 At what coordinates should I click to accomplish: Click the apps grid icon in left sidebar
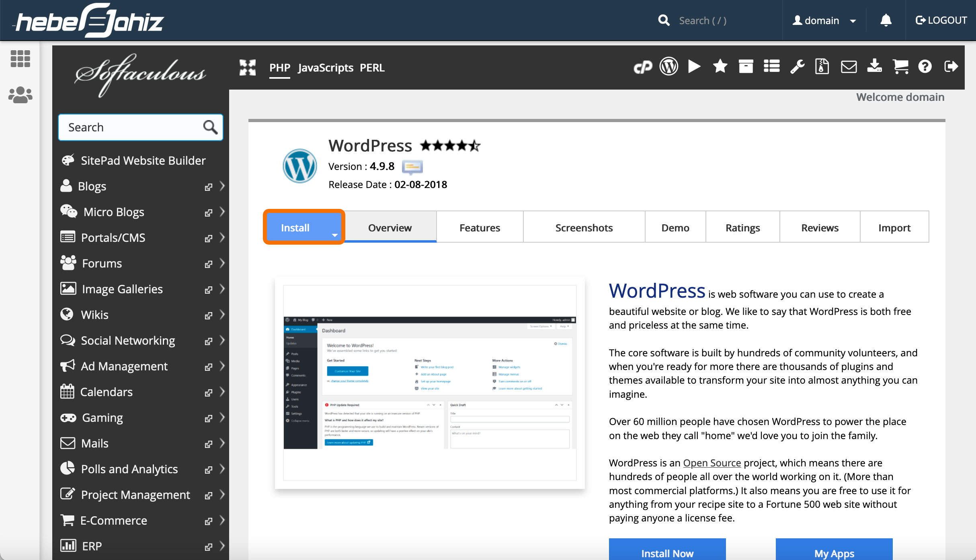coord(20,59)
